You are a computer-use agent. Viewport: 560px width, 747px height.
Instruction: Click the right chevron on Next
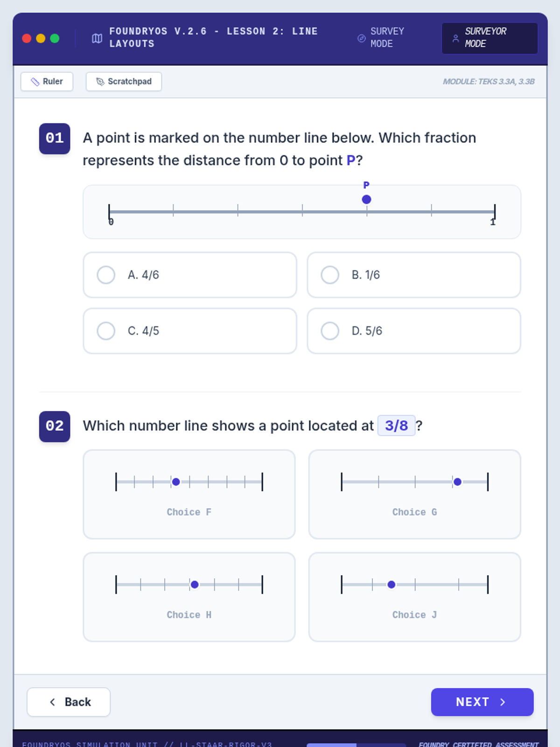(503, 702)
